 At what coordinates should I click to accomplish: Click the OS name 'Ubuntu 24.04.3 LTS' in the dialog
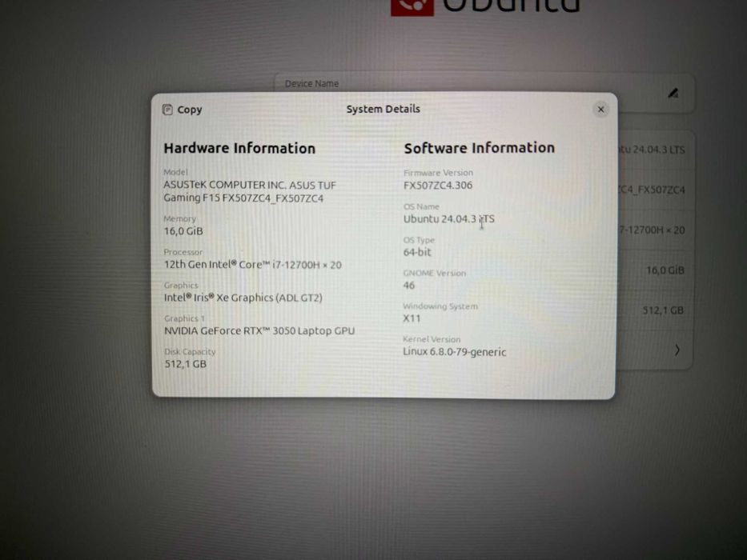[449, 219]
